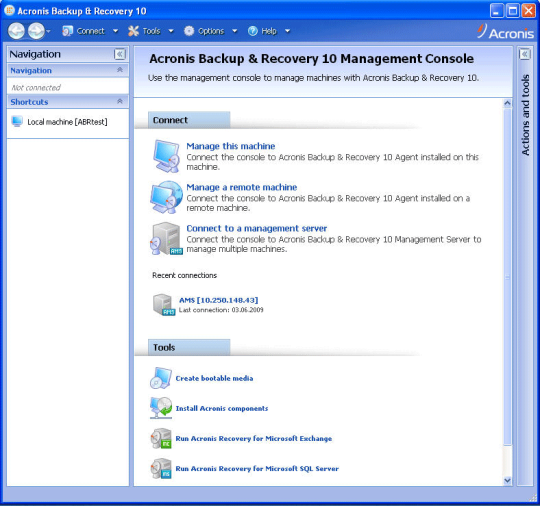Expand the Help dropdown arrow
This screenshot has height=506, width=540.
[x=288, y=31]
